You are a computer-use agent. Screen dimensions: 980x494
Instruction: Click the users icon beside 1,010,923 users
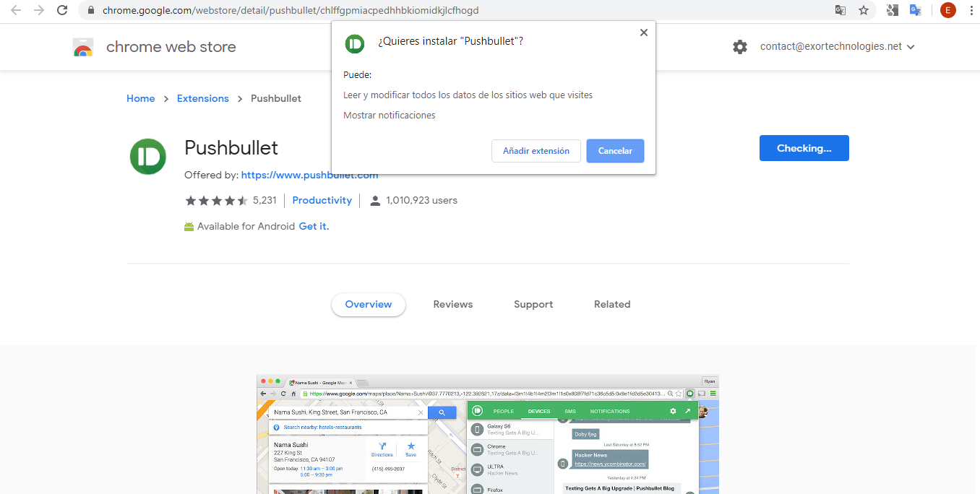click(375, 201)
